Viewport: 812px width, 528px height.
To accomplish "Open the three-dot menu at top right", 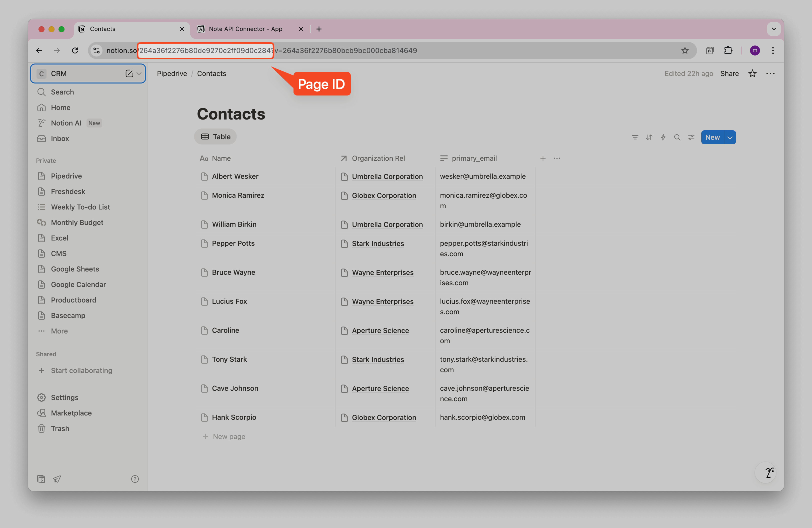I will 770,73.
